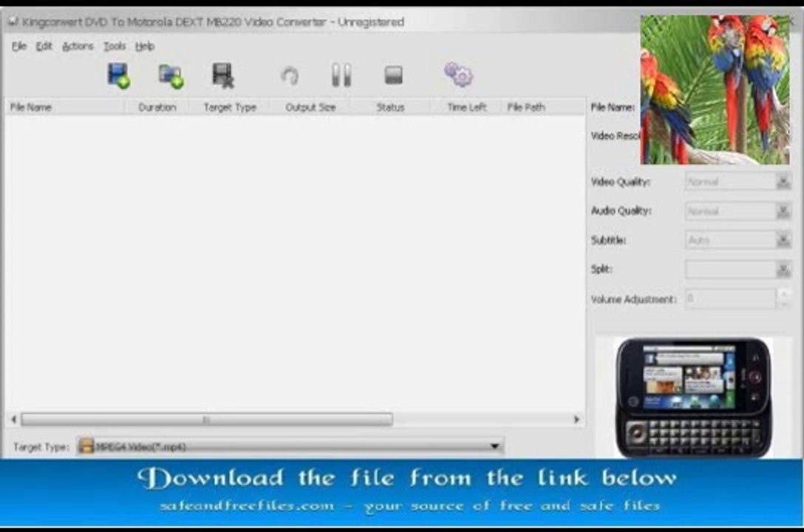The height and width of the screenshot is (532, 804).
Task: Open the Target Type MPEG4 Video dropdown
Action: tap(290, 446)
